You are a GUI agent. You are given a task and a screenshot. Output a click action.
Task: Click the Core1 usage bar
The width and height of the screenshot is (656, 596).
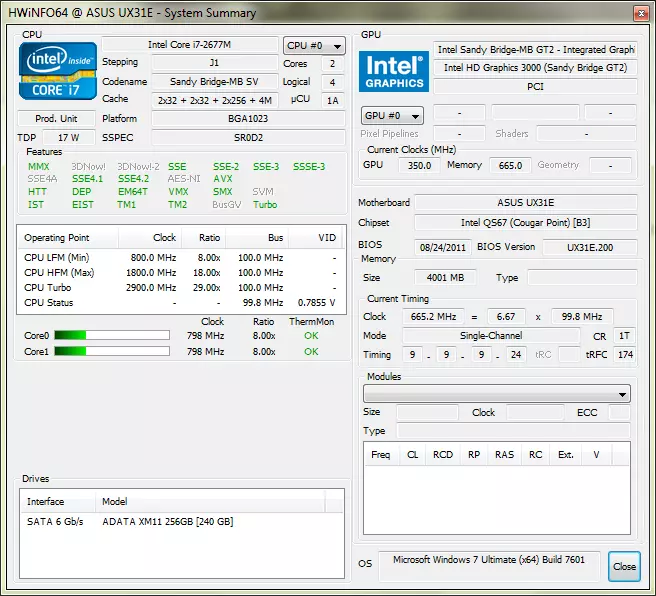point(112,351)
